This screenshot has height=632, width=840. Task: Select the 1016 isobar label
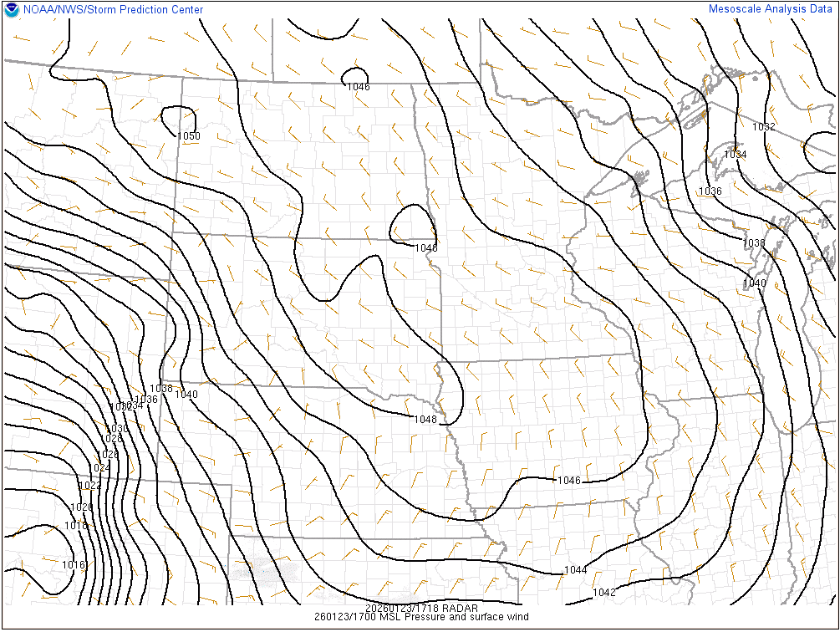(74, 565)
